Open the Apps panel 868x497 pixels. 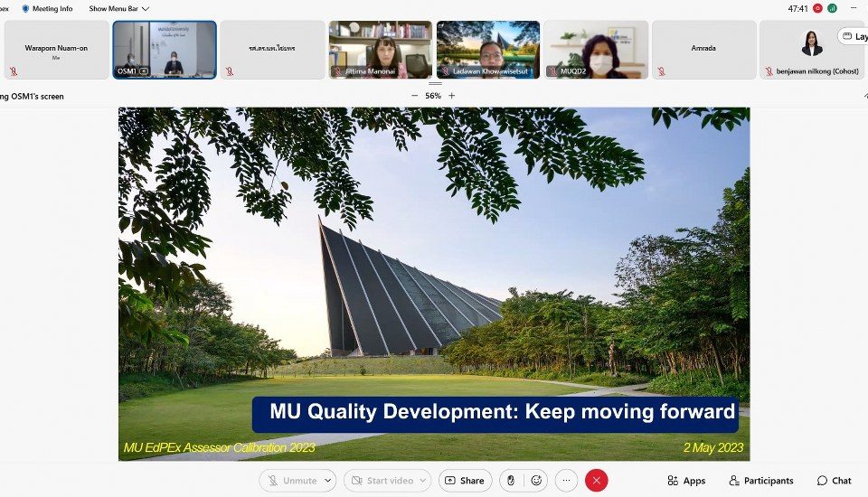686,481
